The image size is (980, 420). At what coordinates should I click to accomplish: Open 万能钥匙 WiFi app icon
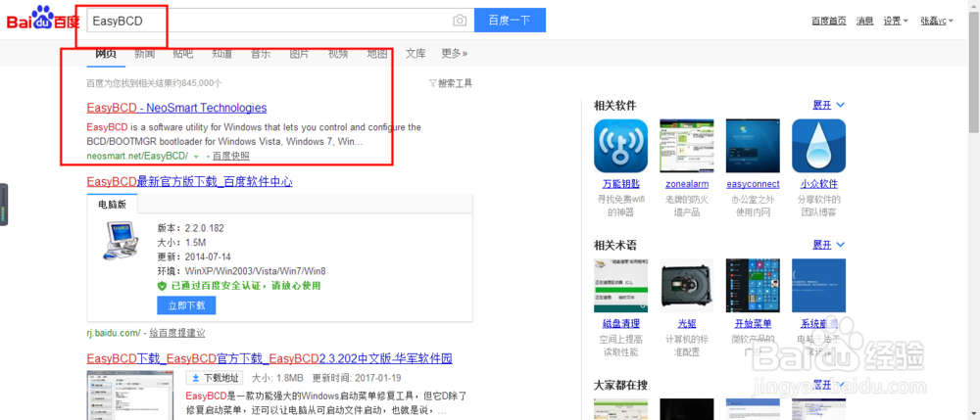click(x=619, y=146)
